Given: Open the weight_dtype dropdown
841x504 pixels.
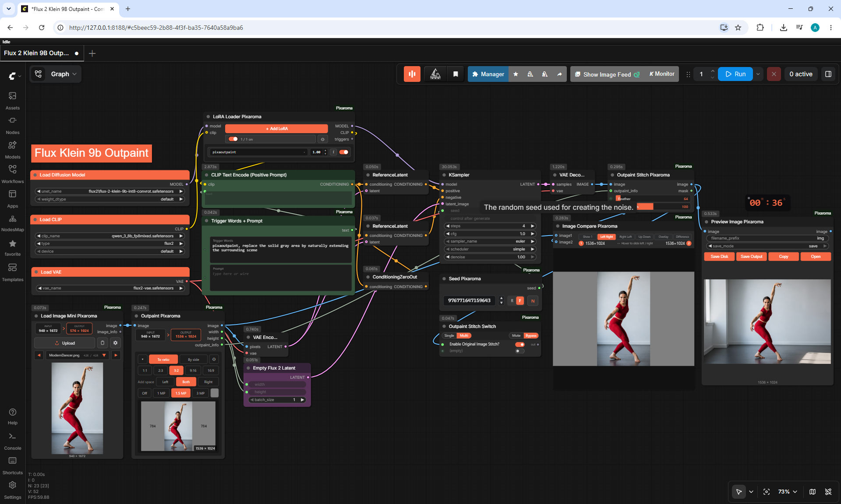Looking at the screenshot, I should tap(110, 199).
